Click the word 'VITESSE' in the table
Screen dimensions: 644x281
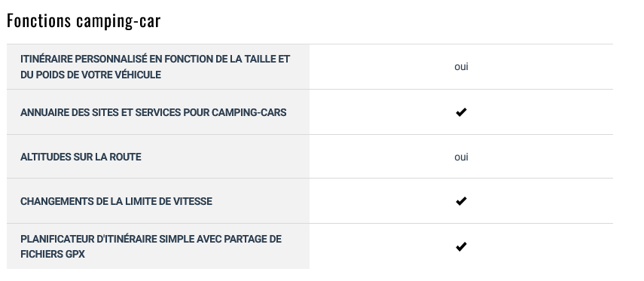pyautogui.click(x=193, y=201)
